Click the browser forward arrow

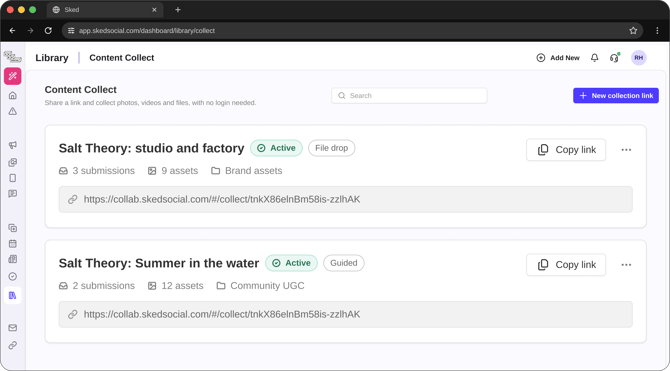30,30
